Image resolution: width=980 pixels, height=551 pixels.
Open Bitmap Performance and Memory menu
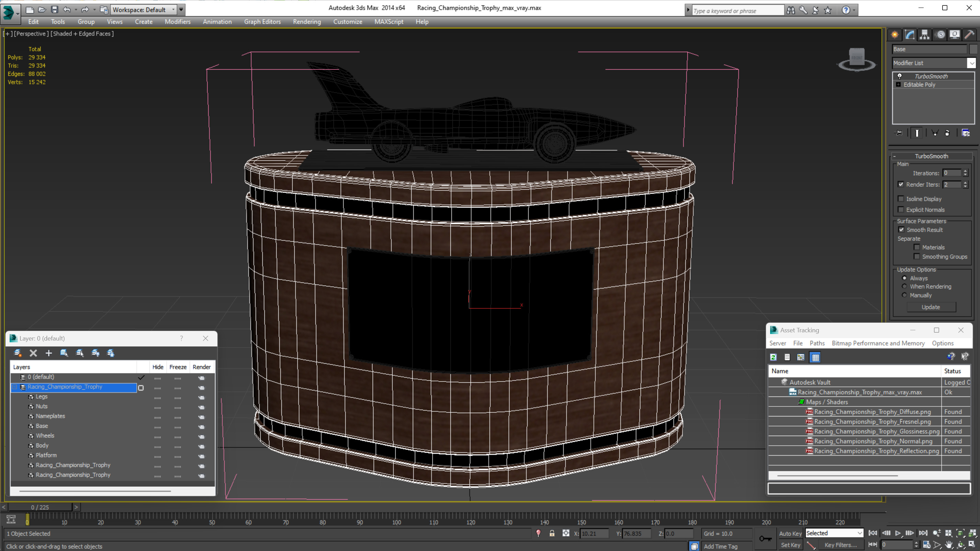pyautogui.click(x=878, y=343)
